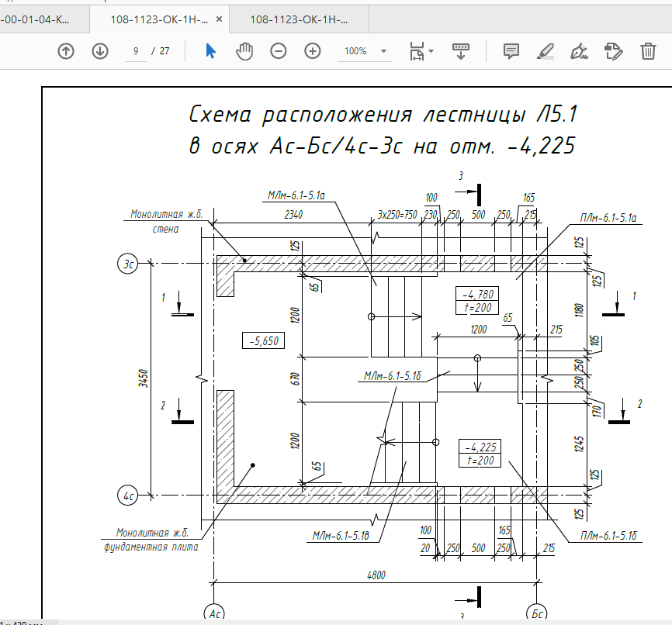
Task: Select the highlighter pen tool
Action: (546, 51)
